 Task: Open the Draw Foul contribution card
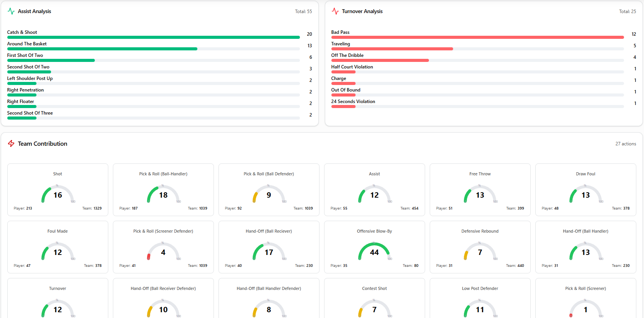click(x=586, y=190)
